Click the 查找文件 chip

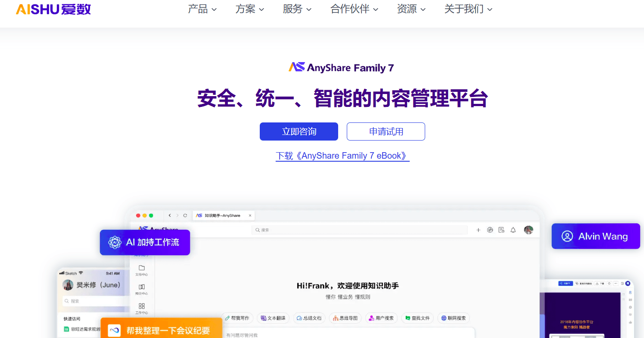click(x=417, y=318)
